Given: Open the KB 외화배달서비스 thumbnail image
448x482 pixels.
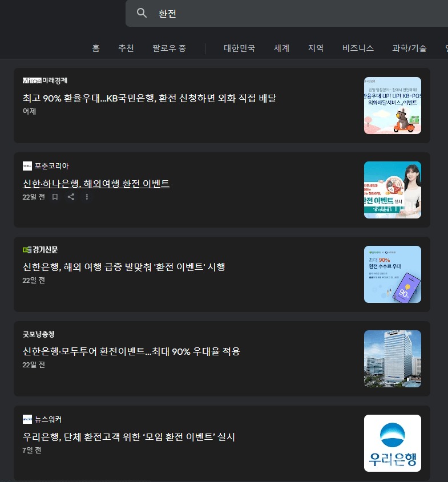Looking at the screenshot, I should [x=392, y=106].
